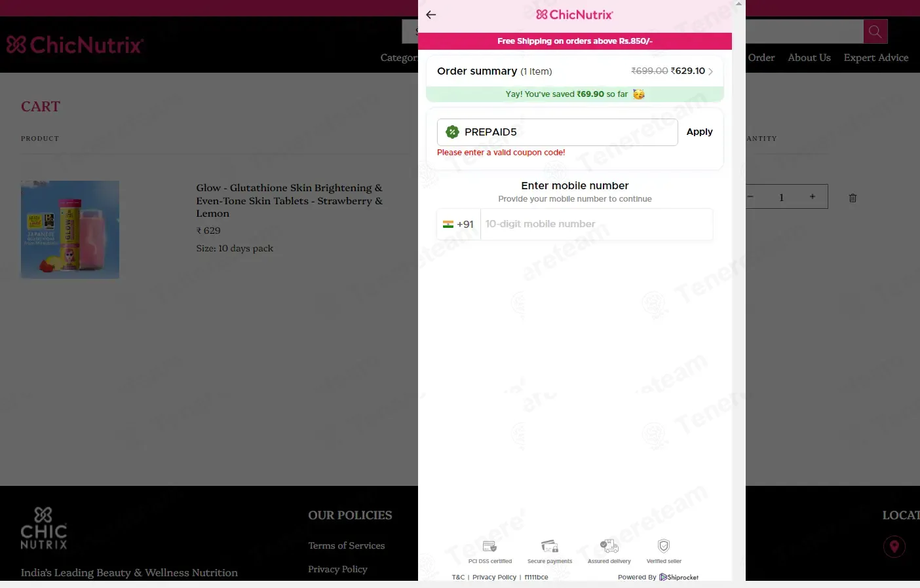Image resolution: width=920 pixels, height=588 pixels.
Task: Click the 'CART' page heading
Action: [41, 107]
